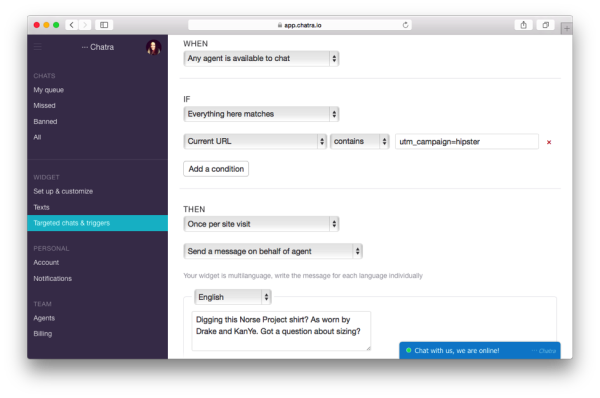Show all tabs with the tabs icon
Screen dimensions: 600x398
(x=545, y=25)
